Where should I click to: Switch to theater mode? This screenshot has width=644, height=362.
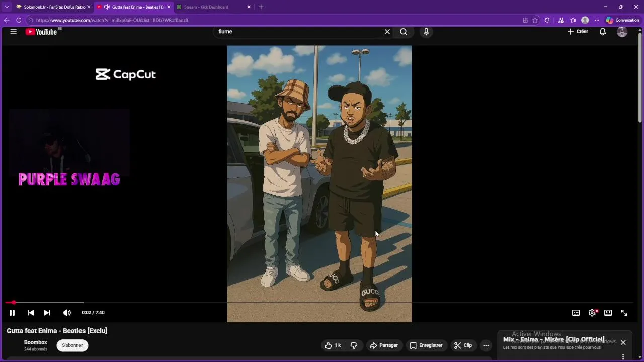(x=608, y=313)
